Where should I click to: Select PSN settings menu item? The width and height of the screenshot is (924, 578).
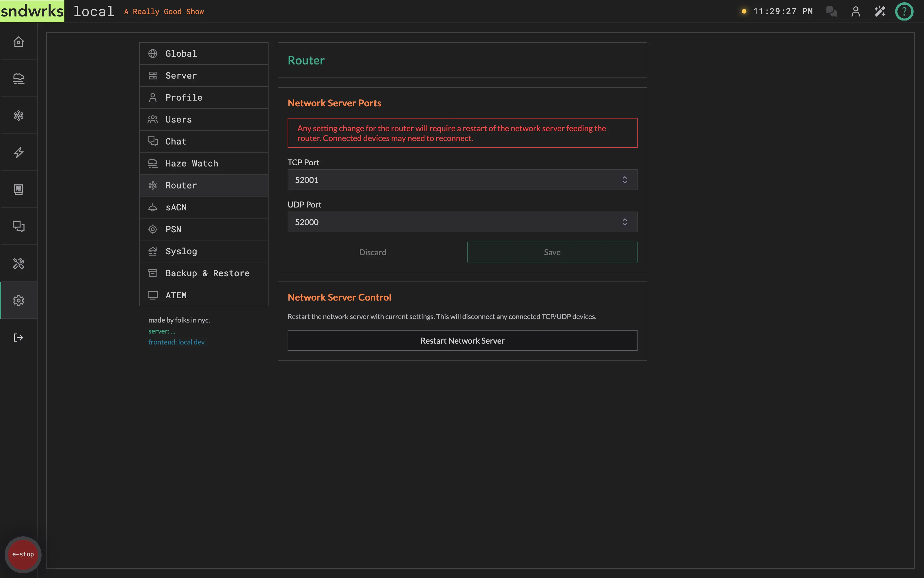204,229
